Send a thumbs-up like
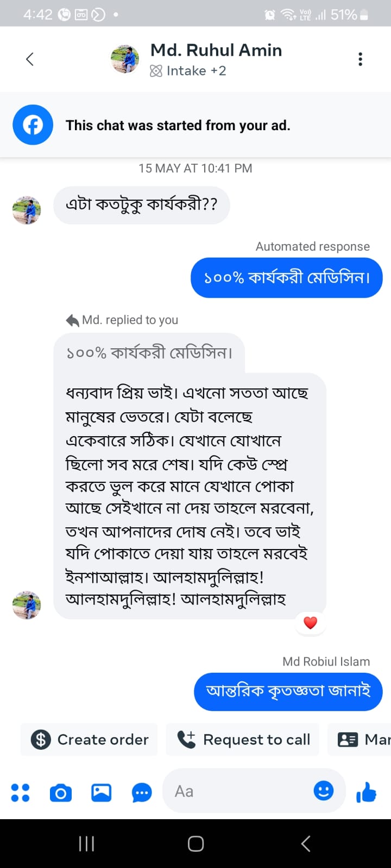The height and width of the screenshot is (868, 391). pos(367,792)
